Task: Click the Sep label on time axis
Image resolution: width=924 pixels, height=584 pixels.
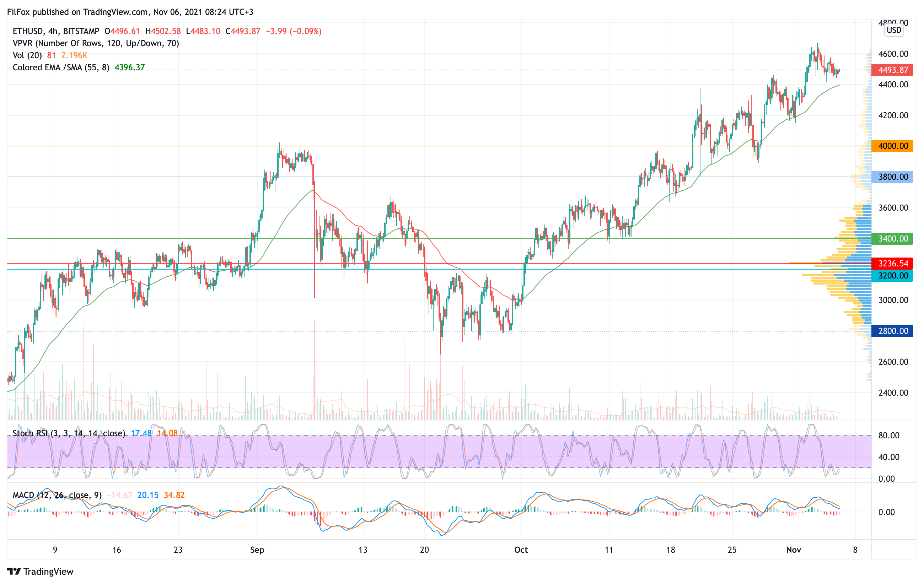Action: [257, 550]
